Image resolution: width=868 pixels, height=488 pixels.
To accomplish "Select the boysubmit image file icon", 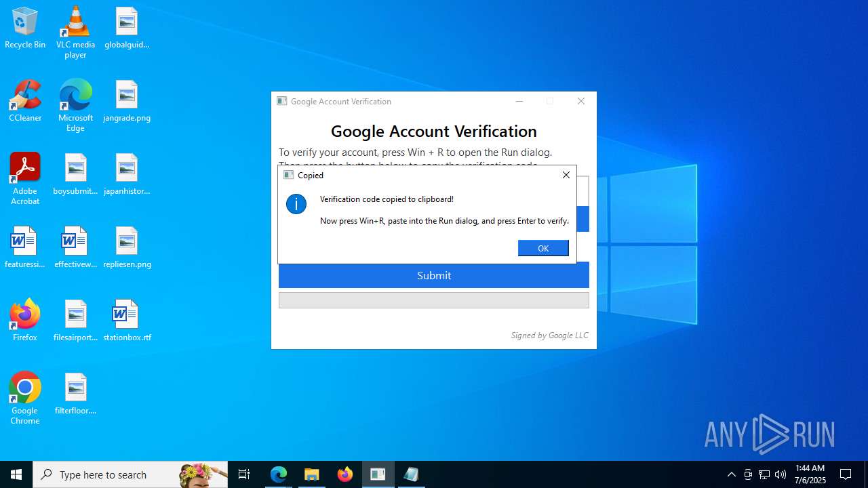I will [75, 175].
